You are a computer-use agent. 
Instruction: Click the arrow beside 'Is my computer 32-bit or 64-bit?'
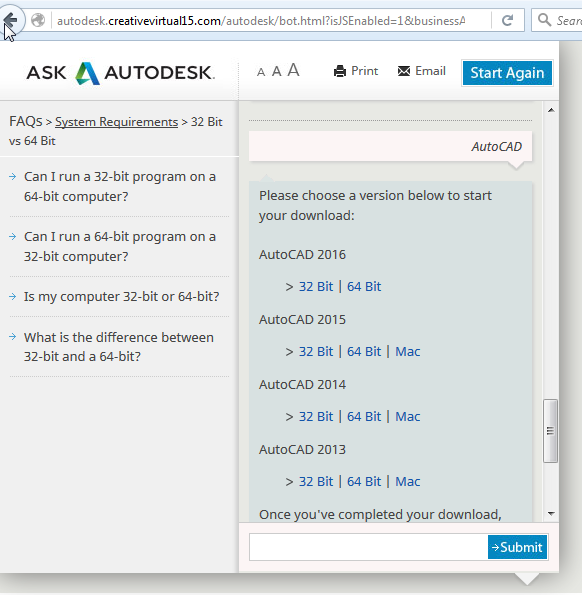coord(13,296)
